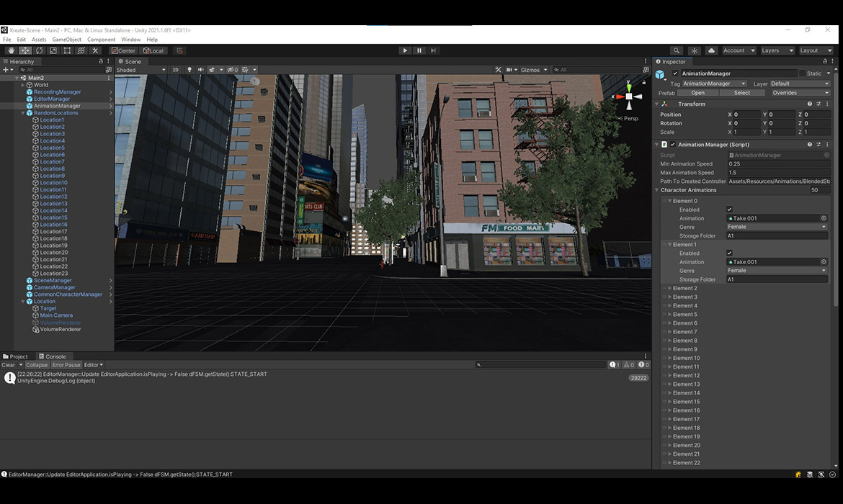Select the Hand tool in the toolbar
Screen dimensions: 843x504
11,50
